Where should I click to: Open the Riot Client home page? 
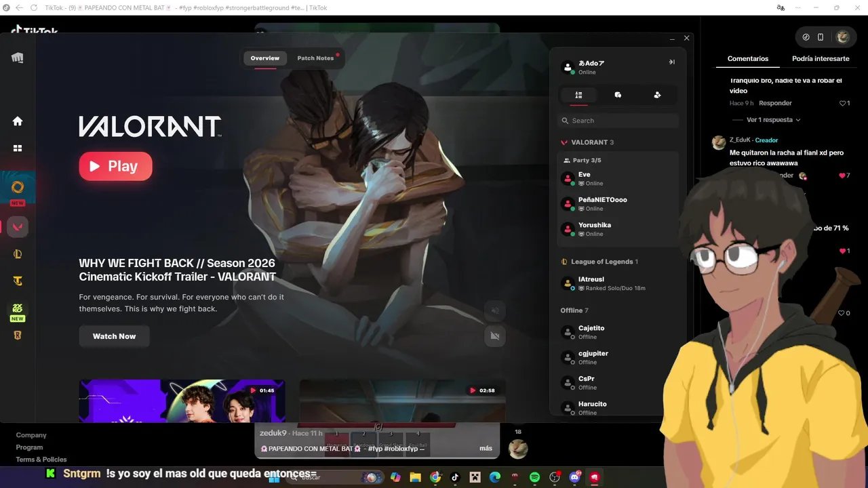point(18,121)
